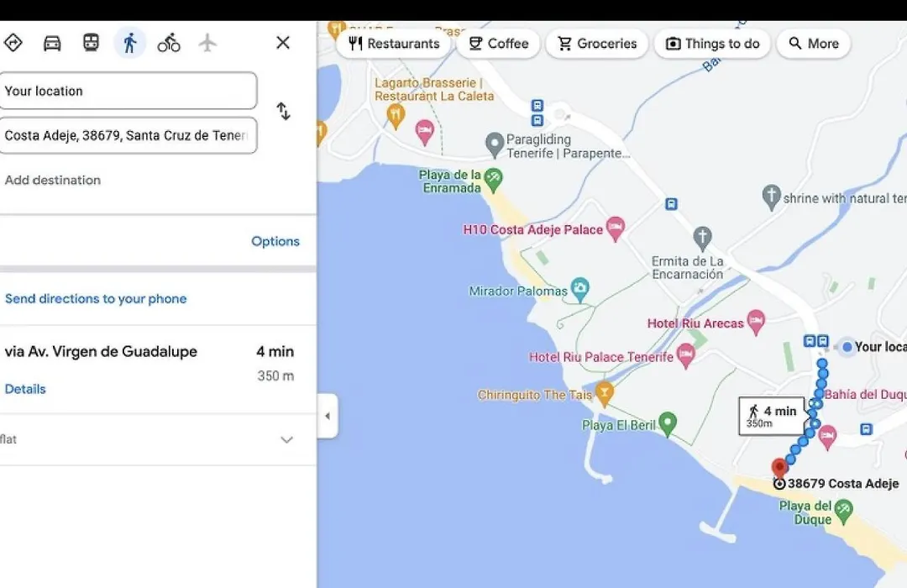Select Paragliding Tenerife map marker
Screen dimensions: 907x588
(494, 144)
